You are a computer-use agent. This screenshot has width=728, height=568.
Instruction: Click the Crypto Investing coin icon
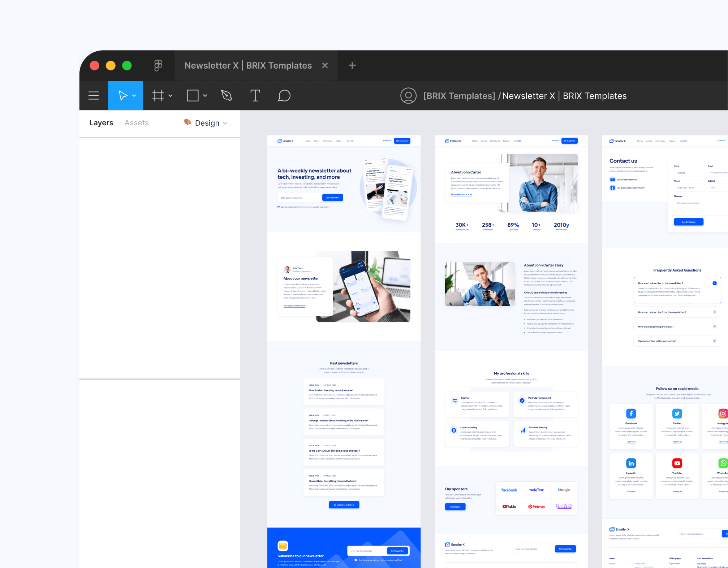click(454, 430)
